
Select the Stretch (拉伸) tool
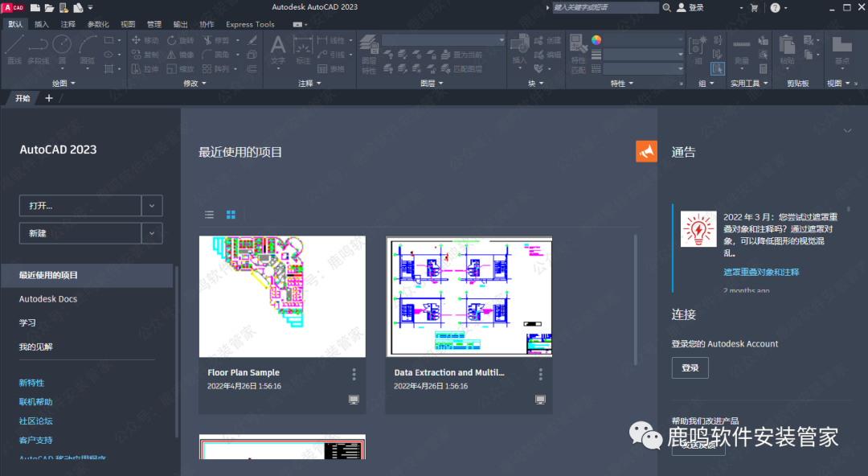[145, 68]
